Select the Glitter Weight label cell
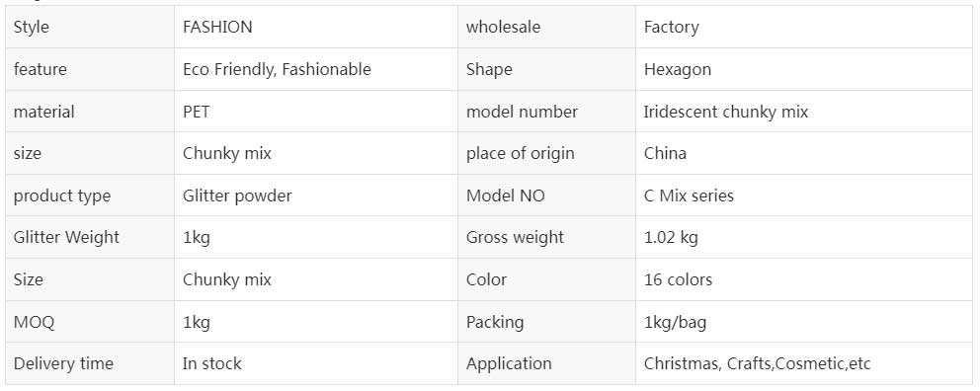 90,237
